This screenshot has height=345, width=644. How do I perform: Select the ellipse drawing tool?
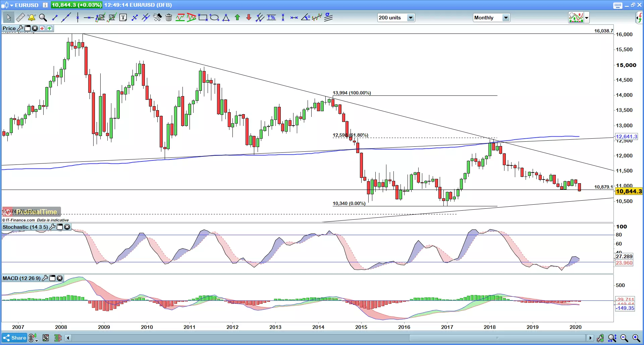pos(214,17)
